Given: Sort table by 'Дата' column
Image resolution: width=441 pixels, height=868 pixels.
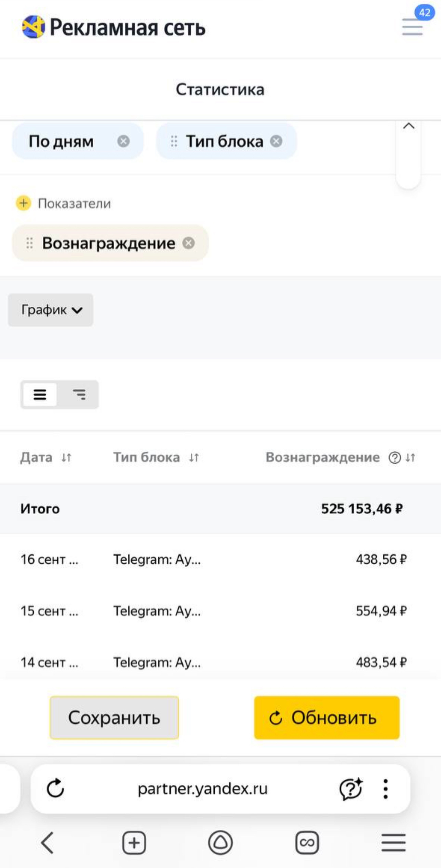Looking at the screenshot, I should point(66,457).
